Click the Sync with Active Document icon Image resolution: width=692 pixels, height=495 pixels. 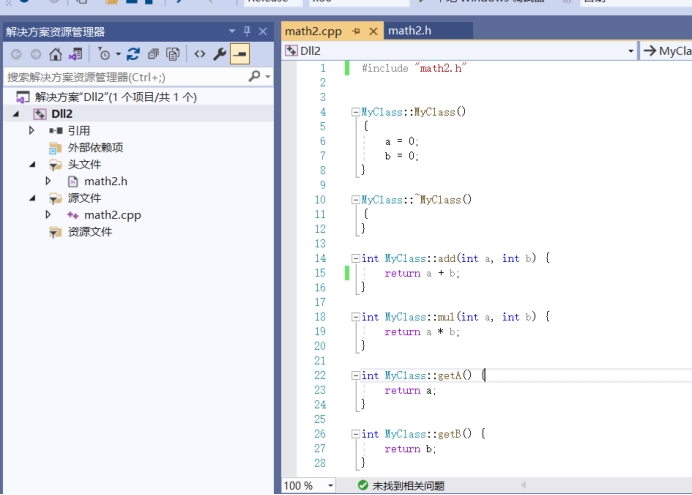point(133,54)
